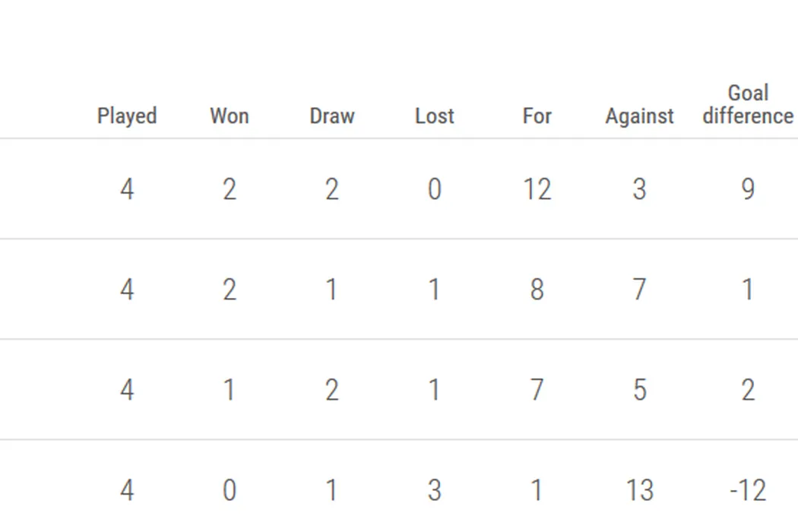Select the Against value 7
Viewport: 798px width, 532px height.
pyautogui.click(x=639, y=290)
